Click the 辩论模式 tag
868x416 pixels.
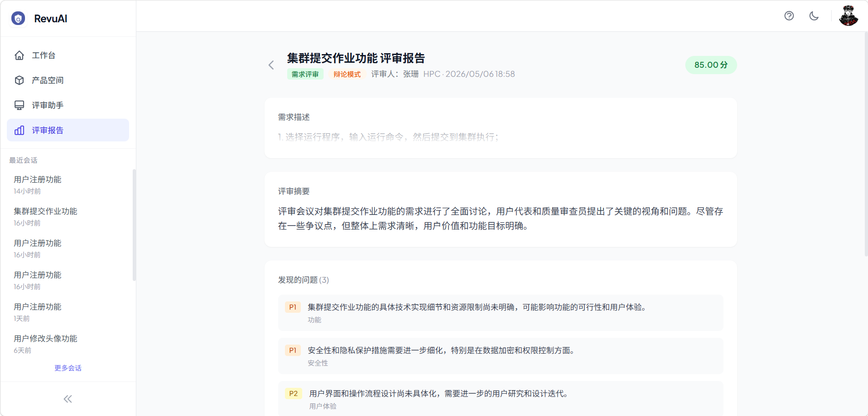click(347, 74)
